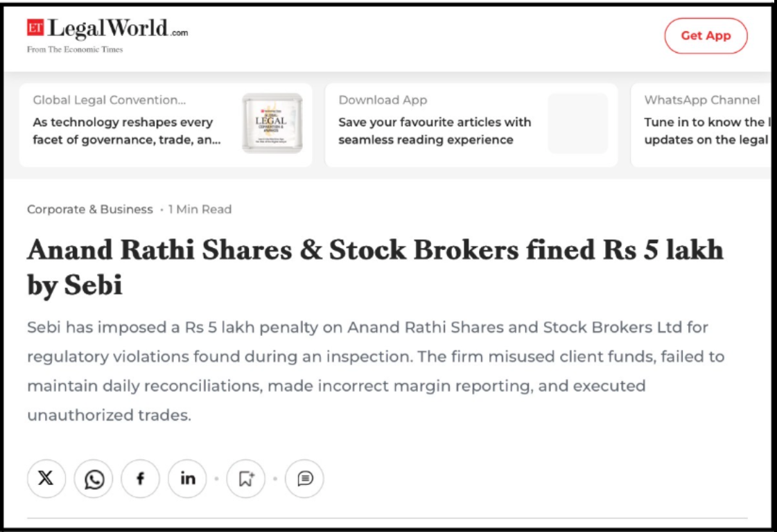Open the 1 Min Read article summary

coord(200,209)
